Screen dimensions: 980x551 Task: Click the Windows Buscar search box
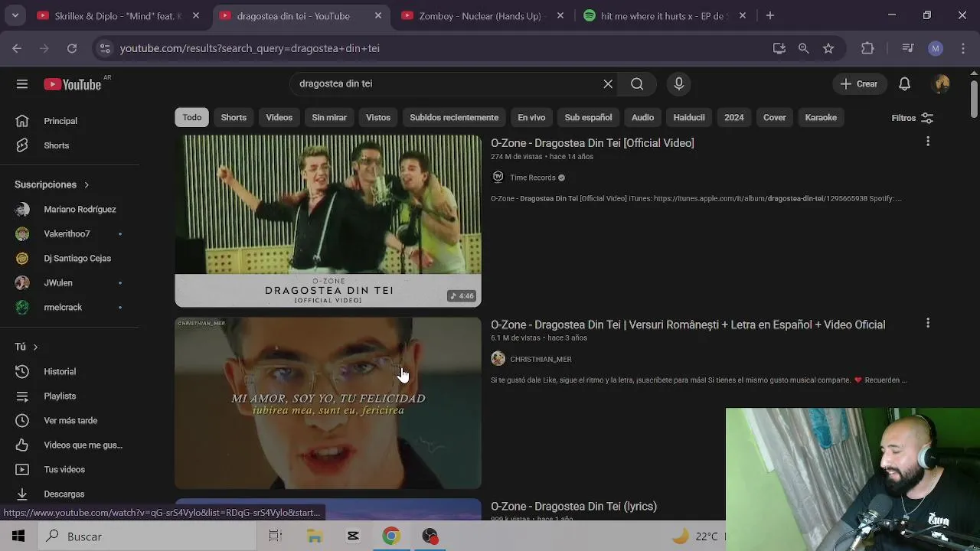[x=146, y=536]
